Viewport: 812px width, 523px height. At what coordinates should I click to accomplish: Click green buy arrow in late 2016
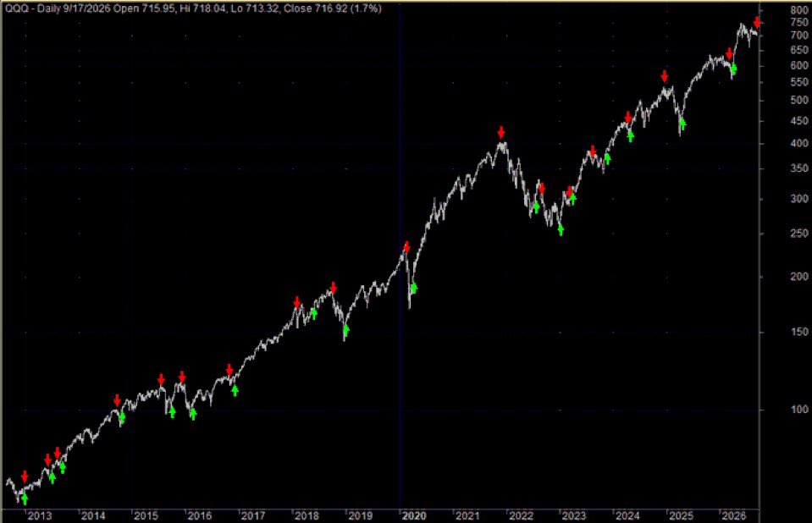[x=235, y=390]
